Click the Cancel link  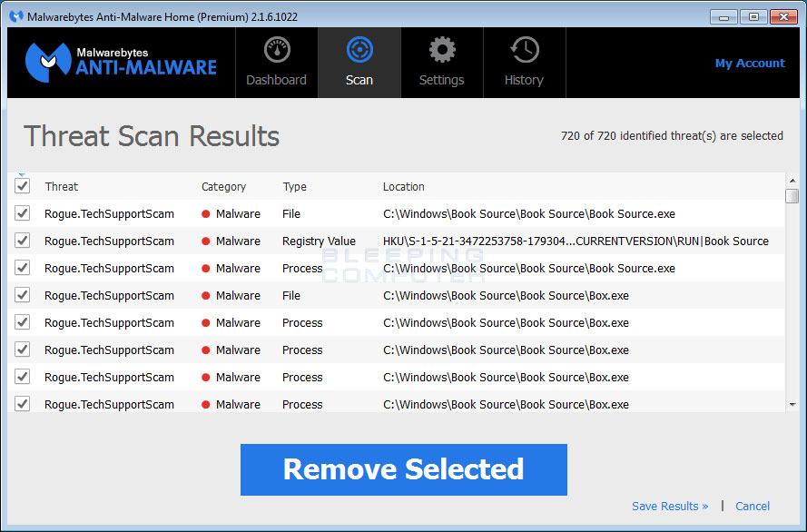pos(753,506)
